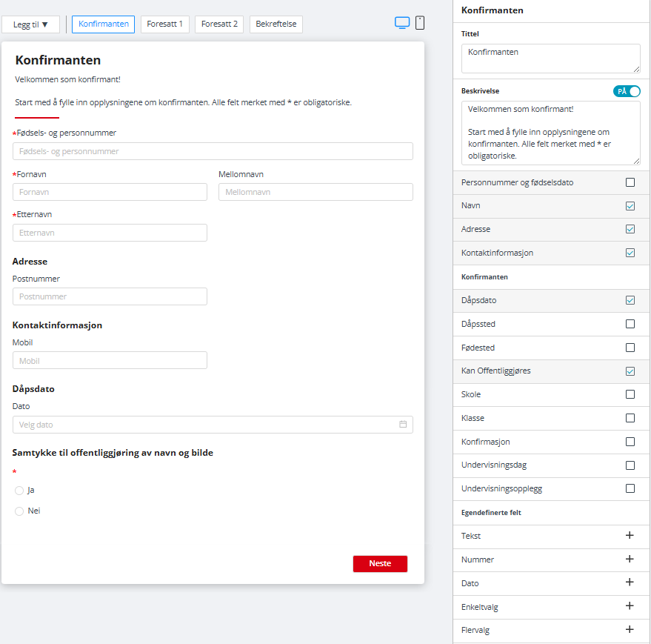
Task: Go to the Bekreftelse tab
Action: pos(276,24)
